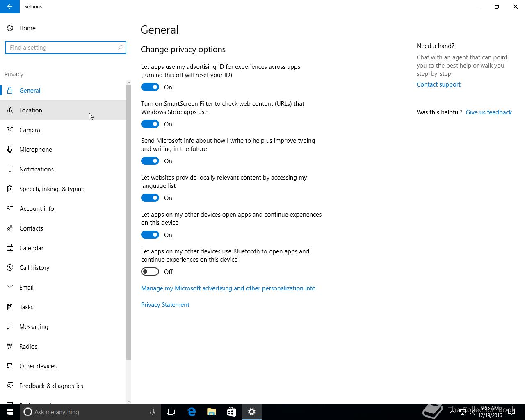Click the Notifications icon in sidebar

tap(10, 169)
